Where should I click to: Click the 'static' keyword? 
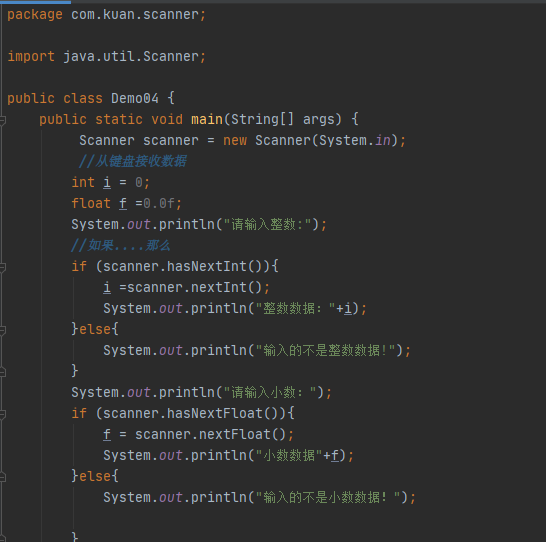(119, 119)
